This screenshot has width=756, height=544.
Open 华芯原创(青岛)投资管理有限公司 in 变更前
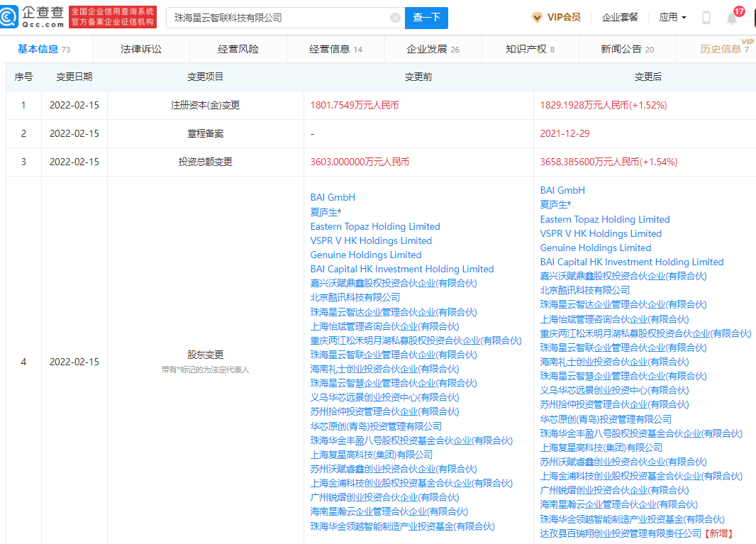tap(376, 426)
